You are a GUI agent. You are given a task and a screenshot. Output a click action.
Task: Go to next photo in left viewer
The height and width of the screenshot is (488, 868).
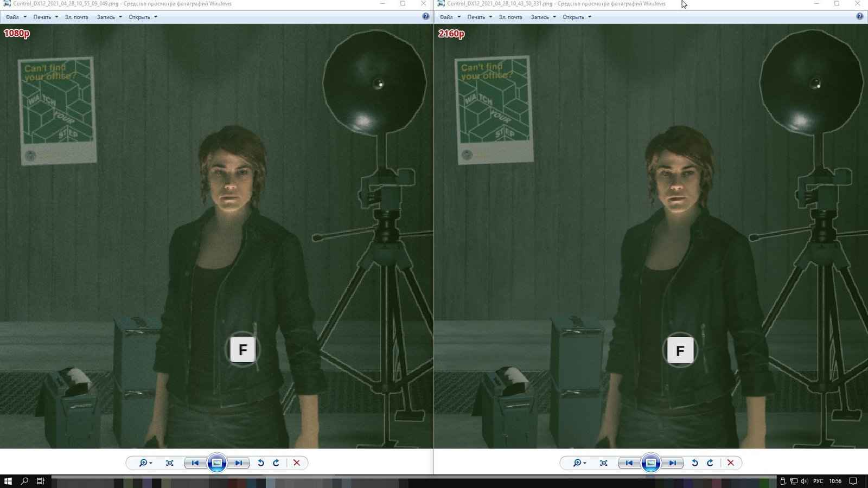(239, 463)
